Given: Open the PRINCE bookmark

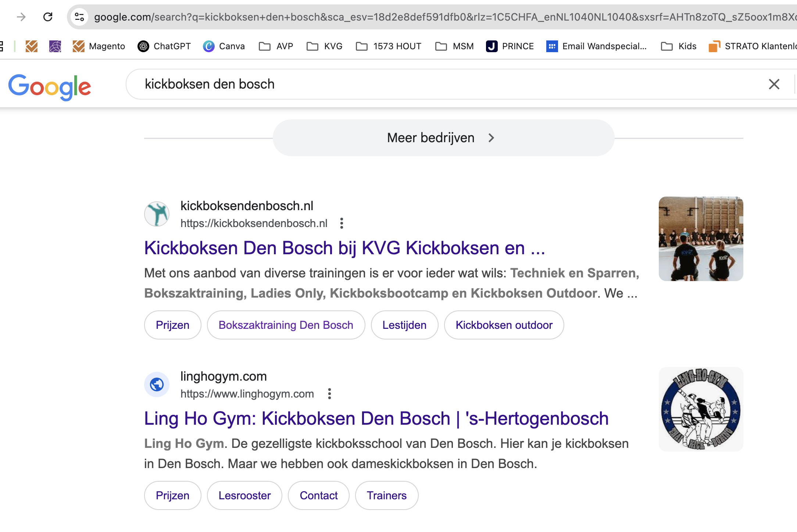Looking at the screenshot, I should tap(510, 46).
